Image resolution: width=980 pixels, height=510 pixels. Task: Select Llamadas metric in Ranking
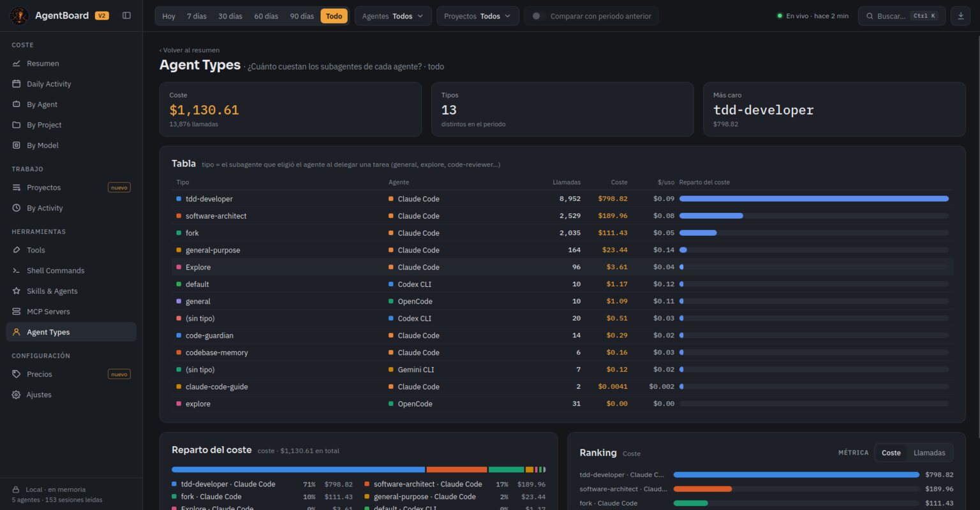(x=929, y=453)
